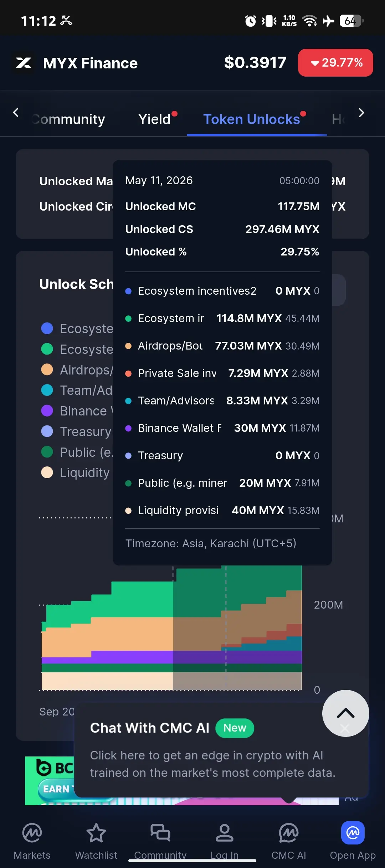Tap the green area of the unlock chart
Viewport: 385px width, 868px height.
click(143, 599)
